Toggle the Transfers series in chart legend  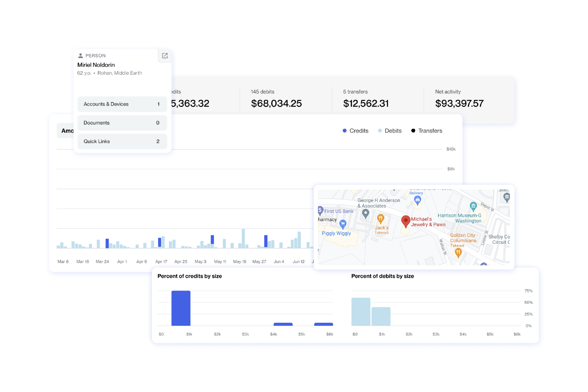pyautogui.click(x=426, y=131)
